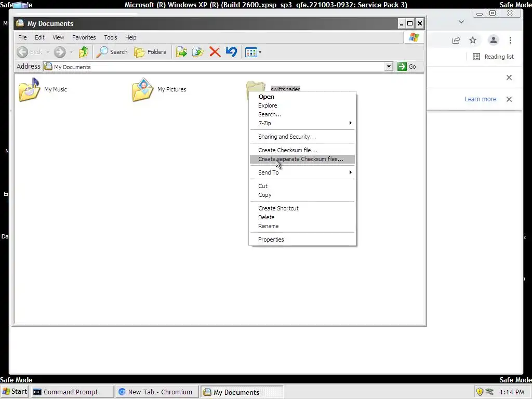Choose Rename in context menu

pyautogui.click(x=303, y=226)
